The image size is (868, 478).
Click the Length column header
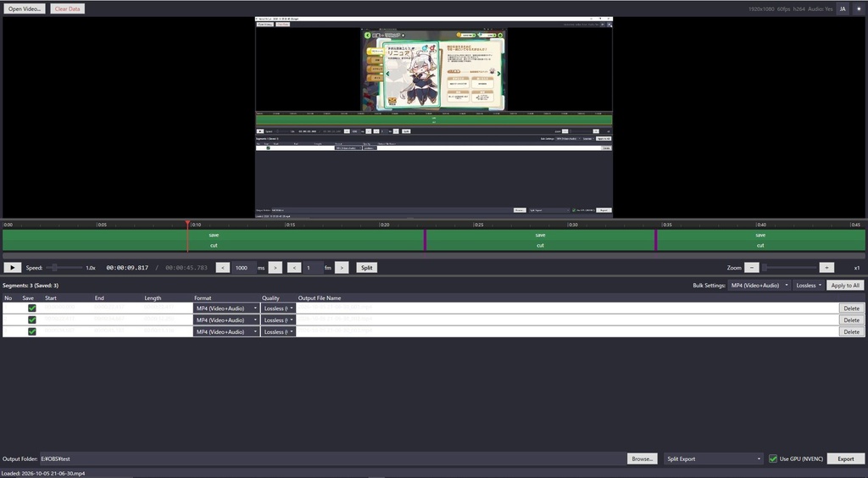coord(153,298)
